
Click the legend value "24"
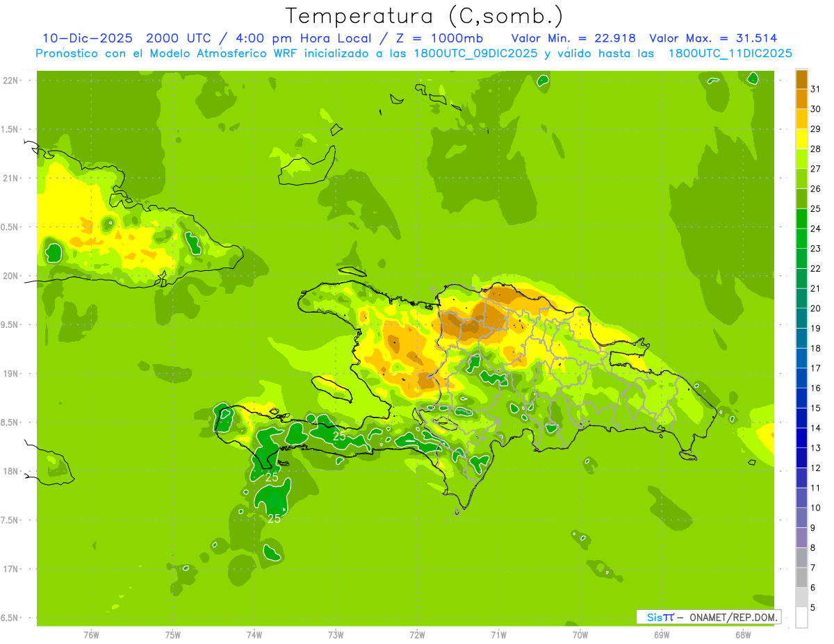coord(816,229)
